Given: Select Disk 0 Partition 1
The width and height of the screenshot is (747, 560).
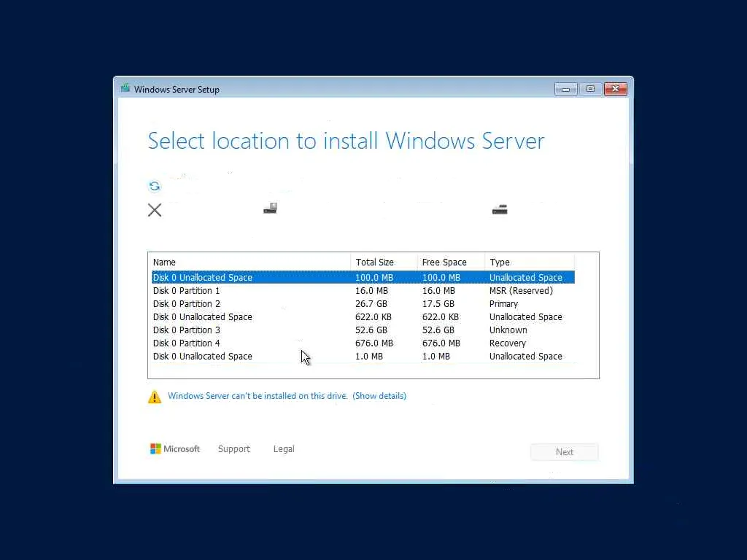Looking at the screenshot, I should point(363,290).
